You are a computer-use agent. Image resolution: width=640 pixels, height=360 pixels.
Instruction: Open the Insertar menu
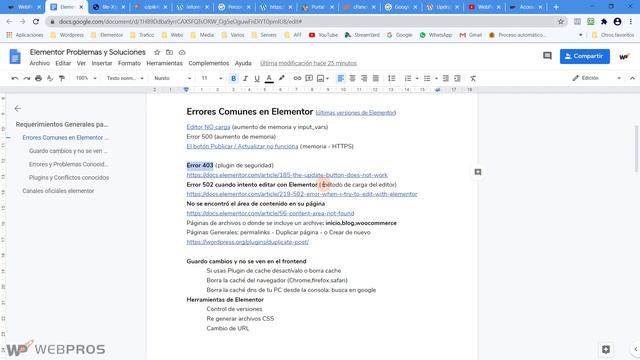(x=102, y=63)
